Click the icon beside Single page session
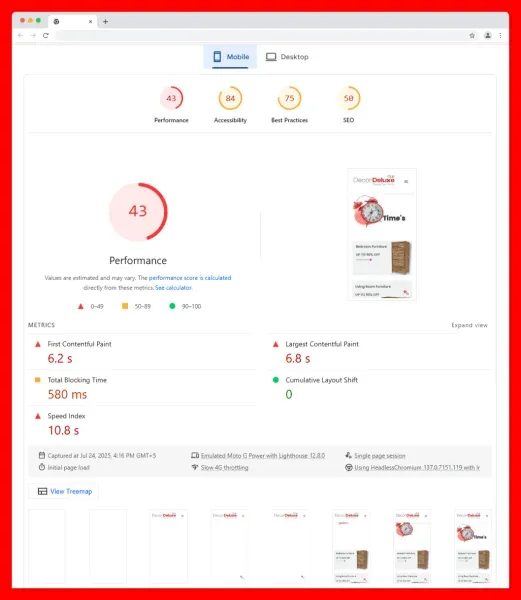Screen dimensions: 521x600 click(x=348, y=455)
